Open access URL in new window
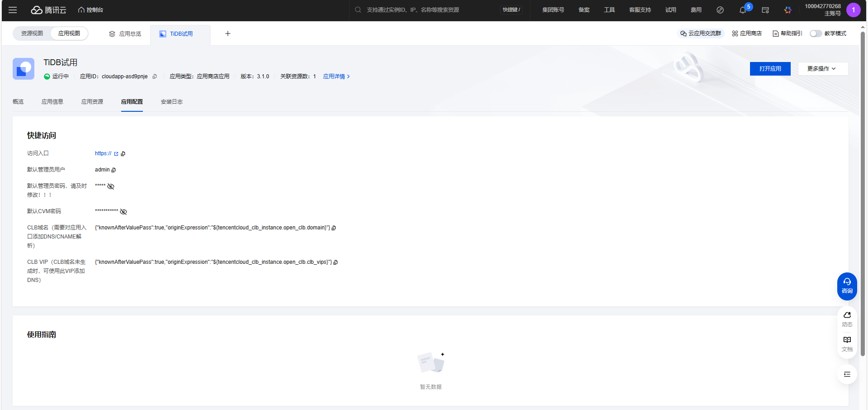Screen dimensions: 868x410 pos(116,154)
